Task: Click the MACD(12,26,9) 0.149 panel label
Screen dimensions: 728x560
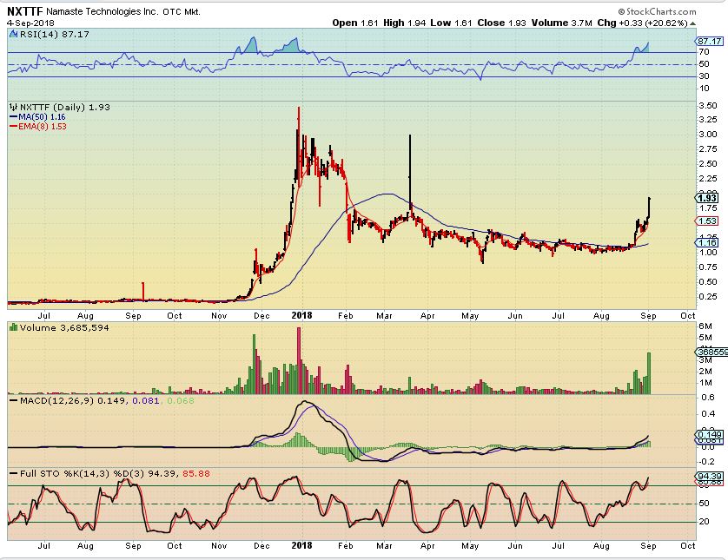Action: point(72,400)
